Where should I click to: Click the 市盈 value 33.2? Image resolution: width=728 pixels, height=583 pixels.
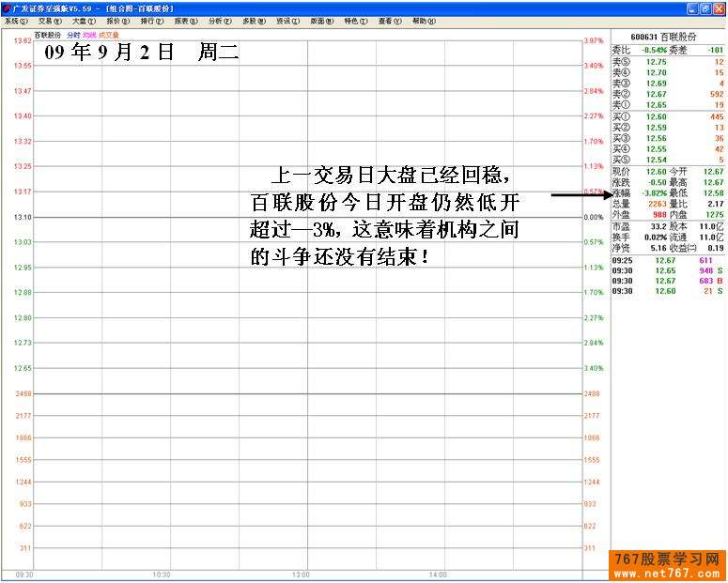[658, 226]
